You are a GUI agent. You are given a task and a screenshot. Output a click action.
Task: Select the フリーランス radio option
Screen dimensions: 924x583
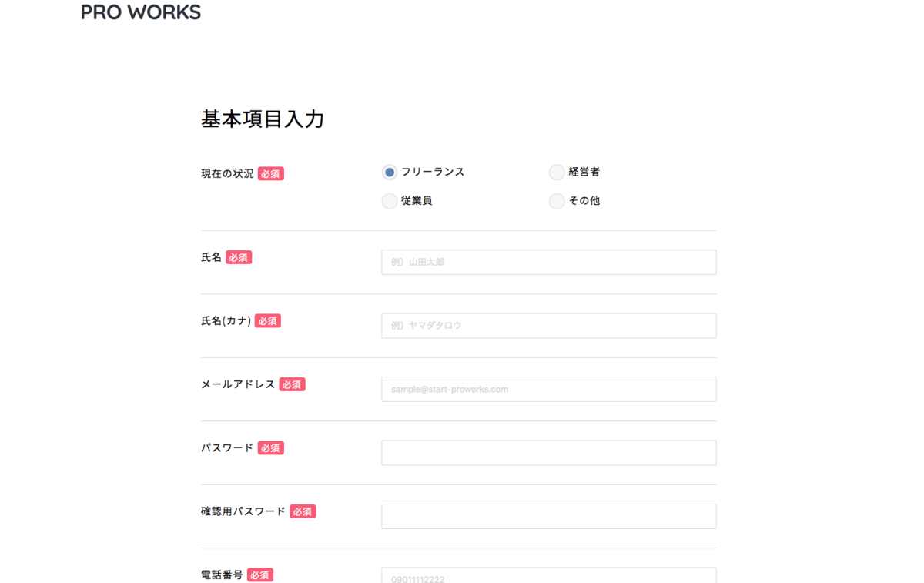pos(390,172)
